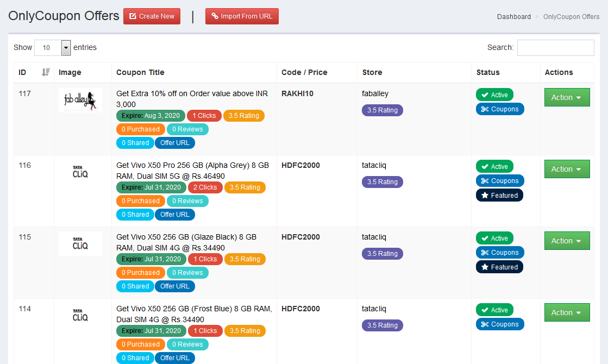Screen dimensions: 608x364
Task: Click Featured star badge for offer 116
Action: [x=499, y=196]
